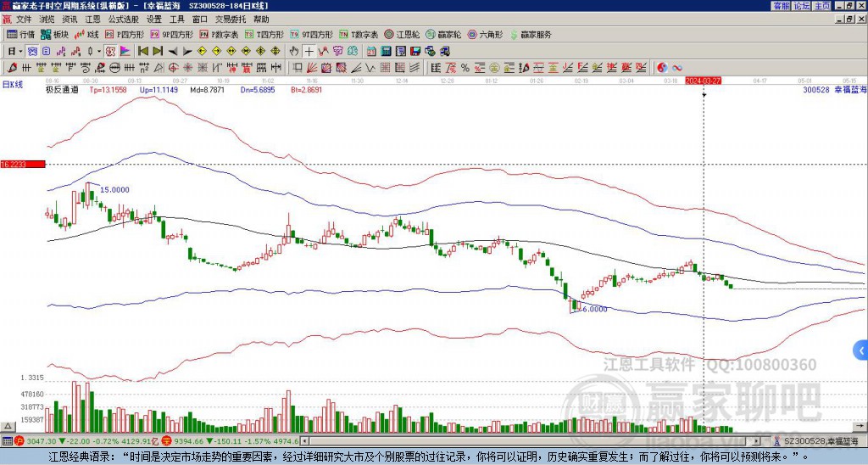Select the hand pan tool

pyautogui.click(x=294, y=51)
